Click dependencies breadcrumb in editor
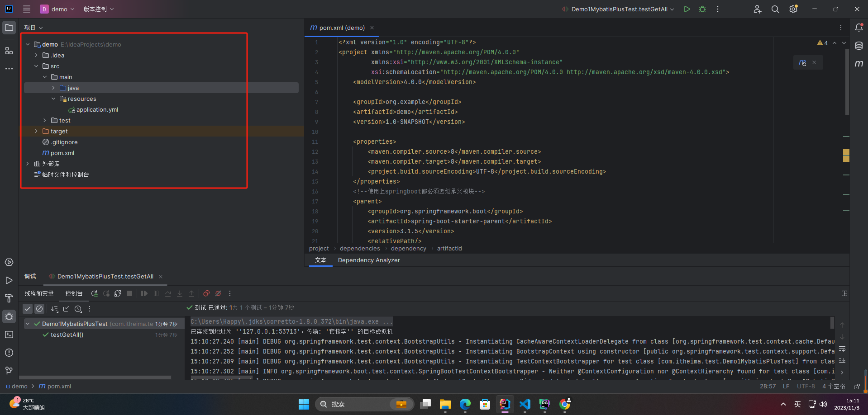Image resolution: width=868 pixels, height=415 pixels. click(360, 248)
